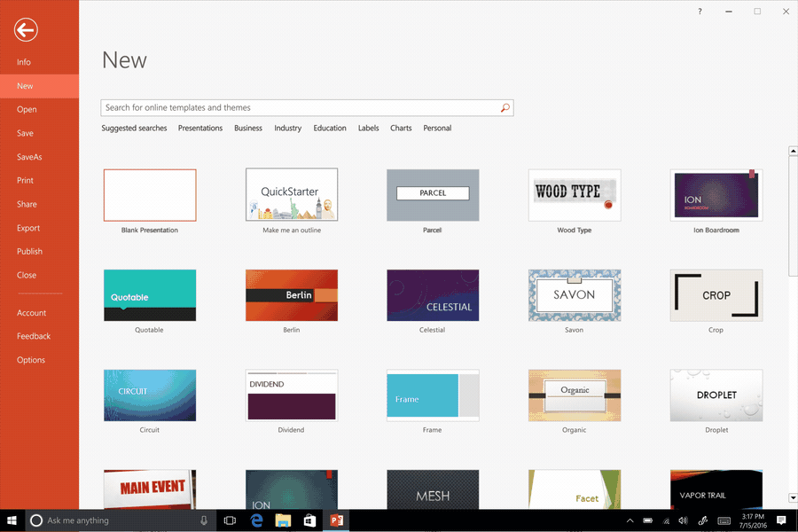
Task: Click Industry suggested search
Action: 287,128
